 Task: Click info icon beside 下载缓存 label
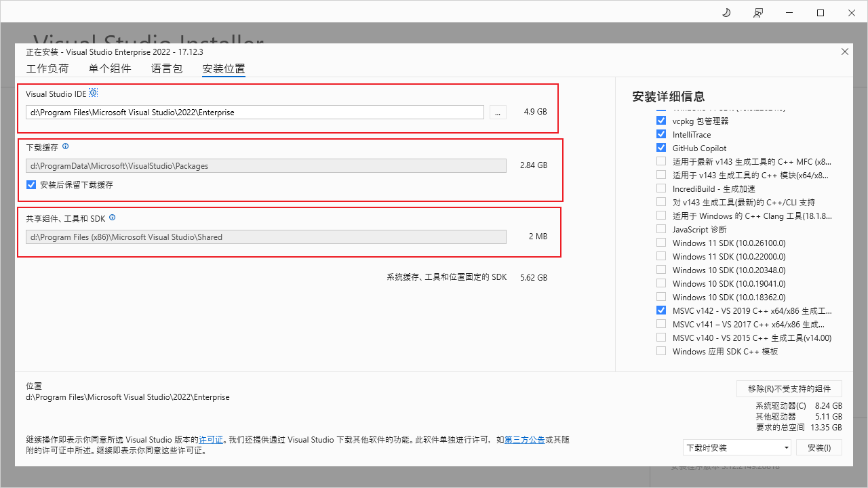(x=66, y=146)
